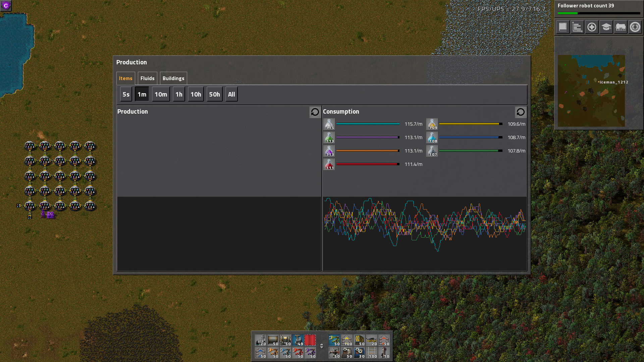Select the gray military science pack icon
Screen dimensions: 644x362
432,151
